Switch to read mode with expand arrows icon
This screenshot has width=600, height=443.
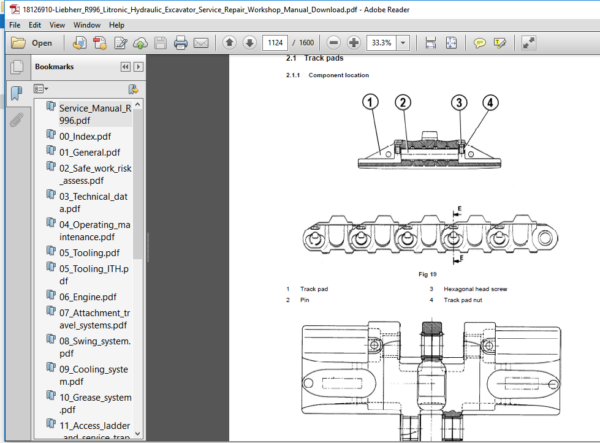click(528, 43)
